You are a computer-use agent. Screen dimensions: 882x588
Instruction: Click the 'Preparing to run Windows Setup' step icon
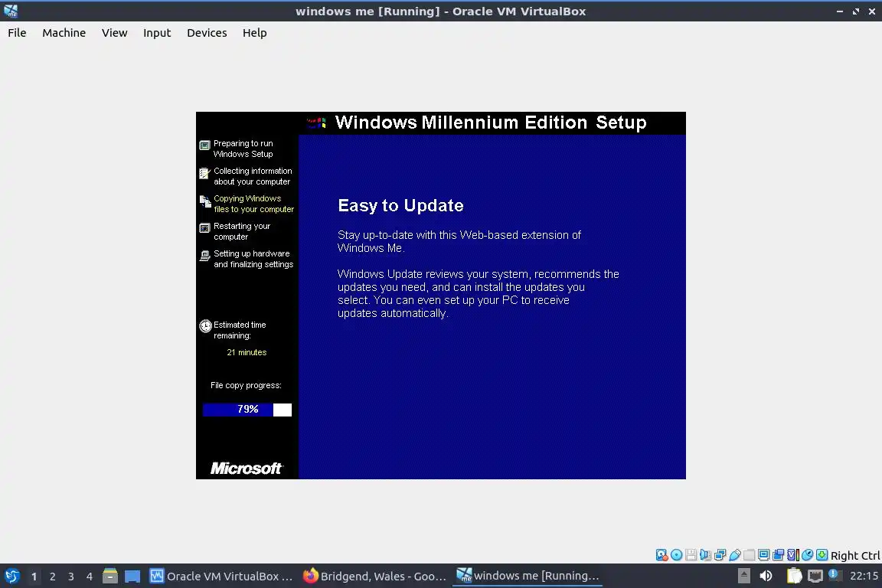(x=204, y=145)
